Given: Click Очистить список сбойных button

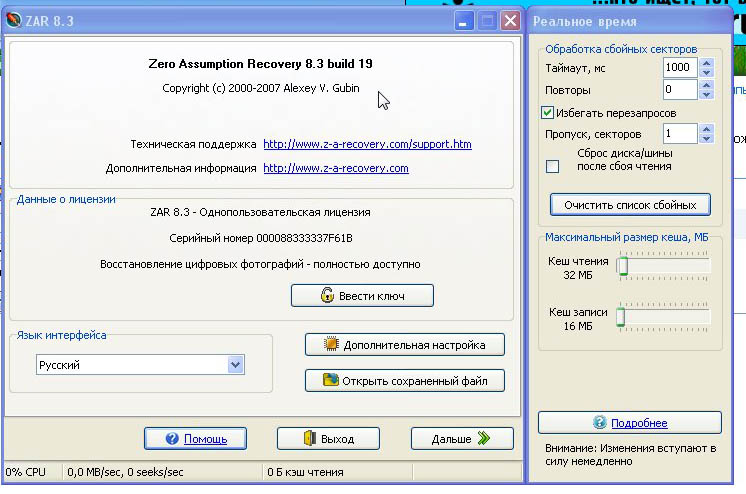Looking at the screenshot, I should (x=630, y=205).
